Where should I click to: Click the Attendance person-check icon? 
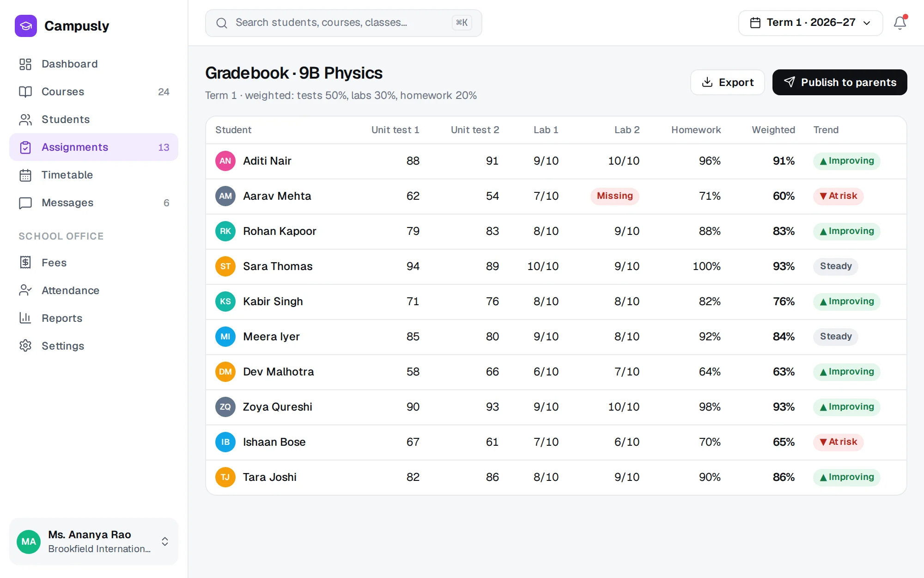(25, 290)
